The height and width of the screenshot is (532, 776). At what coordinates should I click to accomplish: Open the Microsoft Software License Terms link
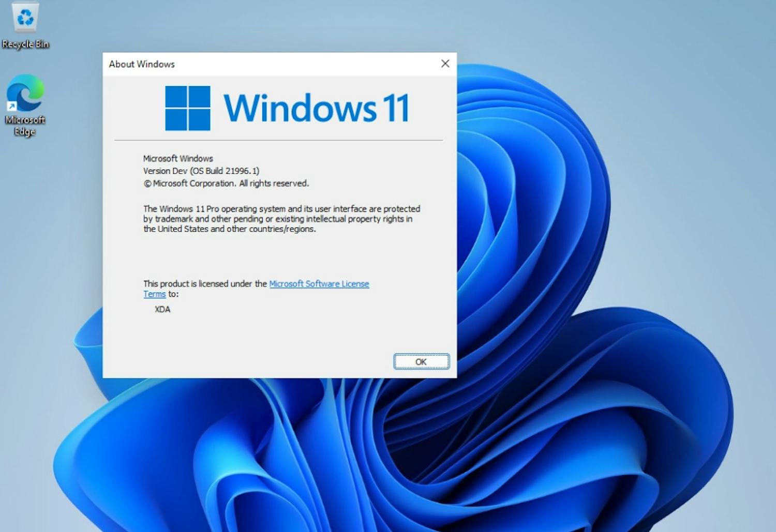tap(319, 284)
